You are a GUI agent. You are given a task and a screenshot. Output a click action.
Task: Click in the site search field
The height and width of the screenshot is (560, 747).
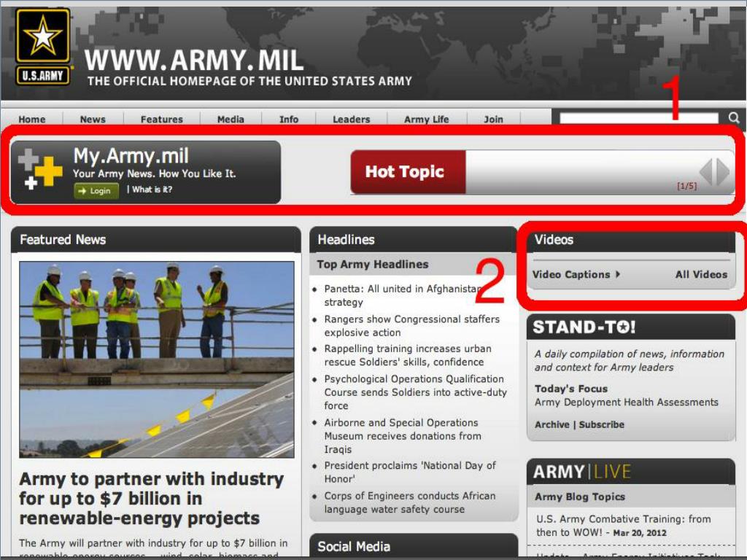click(x=639, y=117)
